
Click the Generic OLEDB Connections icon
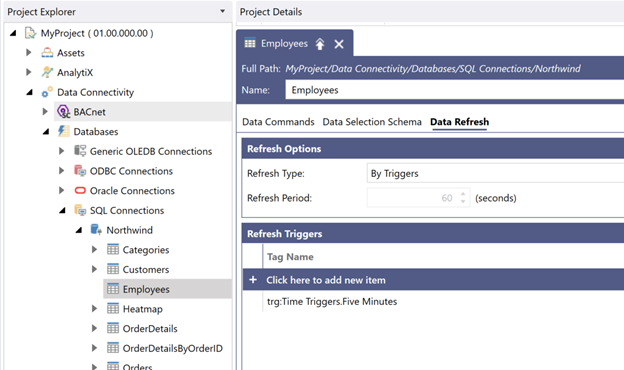click(x=80, y=151)
